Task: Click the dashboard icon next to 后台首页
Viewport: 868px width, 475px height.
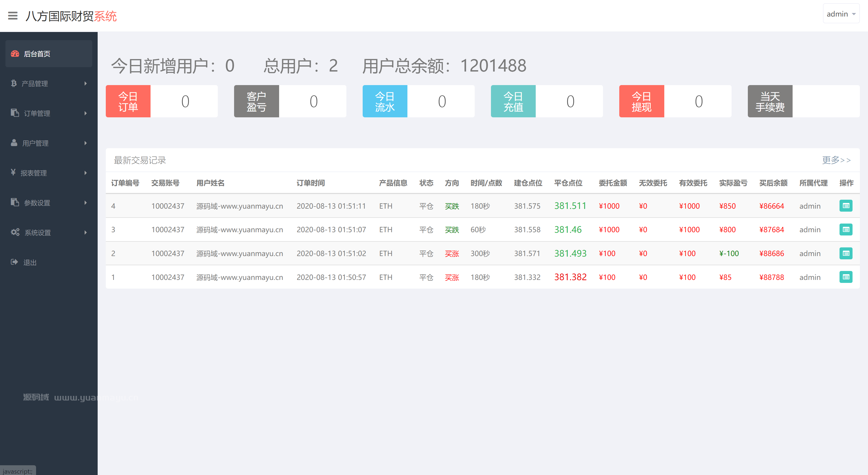Action: (15, 53)
